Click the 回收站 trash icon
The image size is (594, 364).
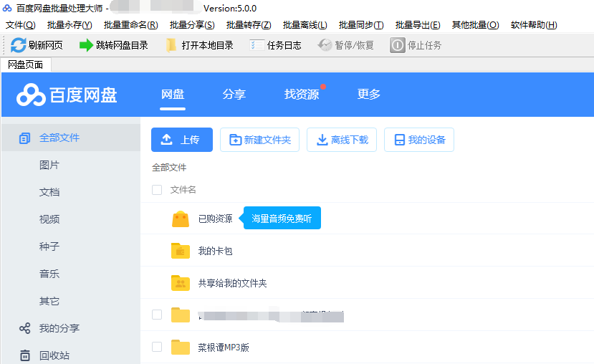(24, 355)
